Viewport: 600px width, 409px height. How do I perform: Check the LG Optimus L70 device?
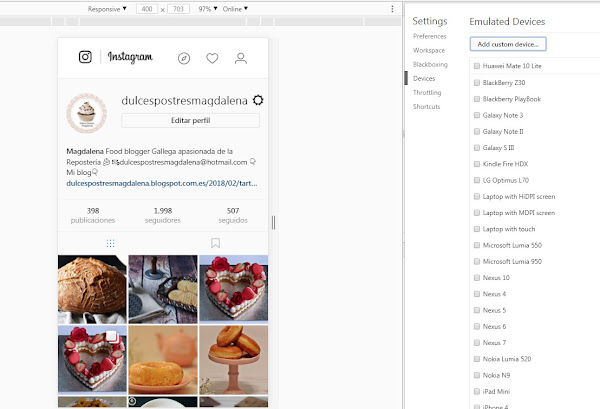coord(477,180)
